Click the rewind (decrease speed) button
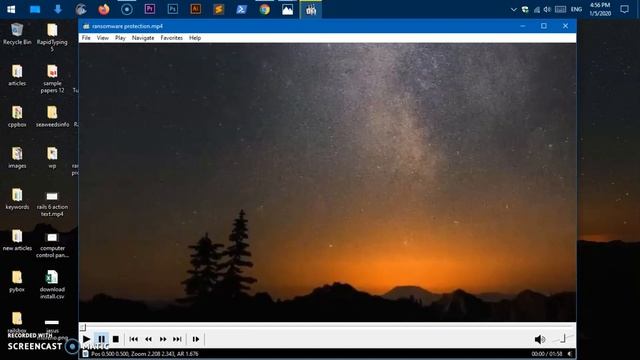The width and height of the screenshot is (640, 360). coord(149,339)
